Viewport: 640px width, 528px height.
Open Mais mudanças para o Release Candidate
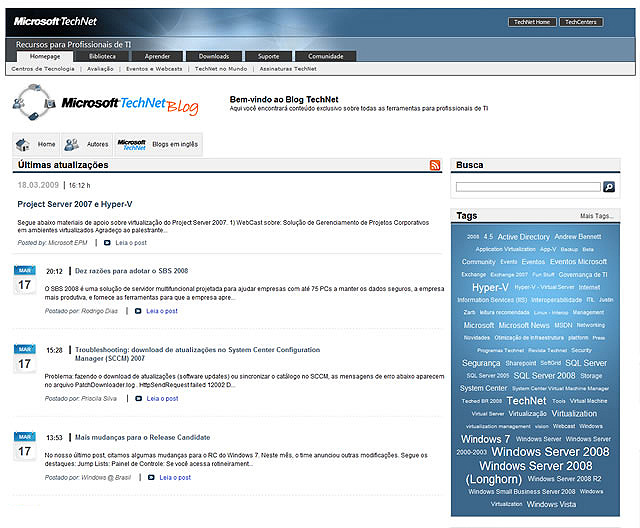[x=142, y=437]
